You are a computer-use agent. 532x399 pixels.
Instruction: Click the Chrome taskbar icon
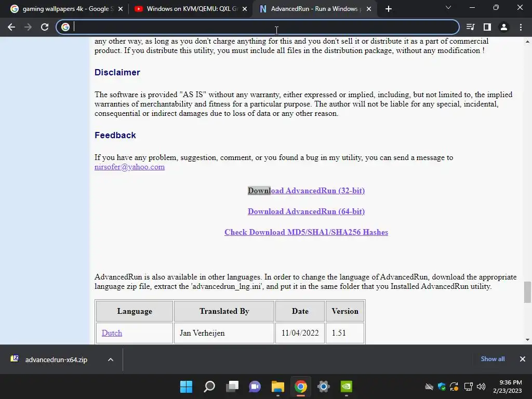(x=301, y=387)
